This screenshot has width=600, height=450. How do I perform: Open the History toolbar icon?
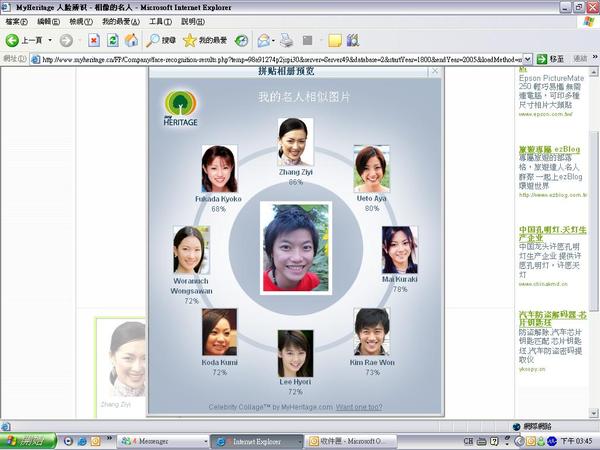241,40
